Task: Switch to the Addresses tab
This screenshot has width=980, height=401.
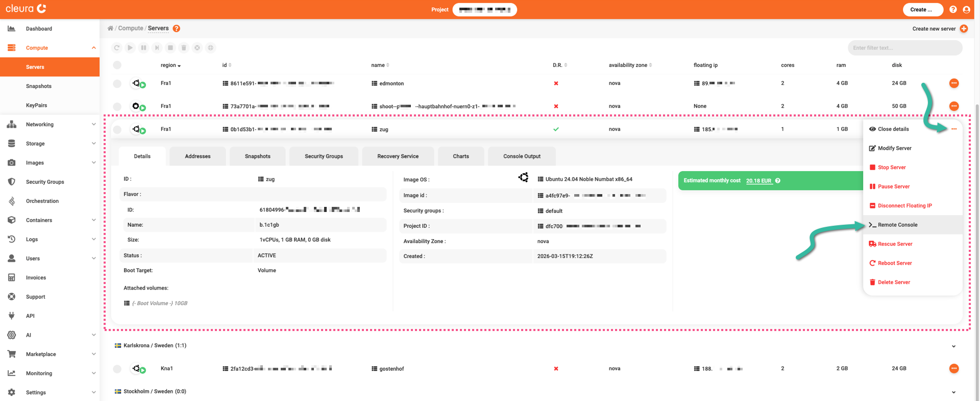Action: point(198,156)
